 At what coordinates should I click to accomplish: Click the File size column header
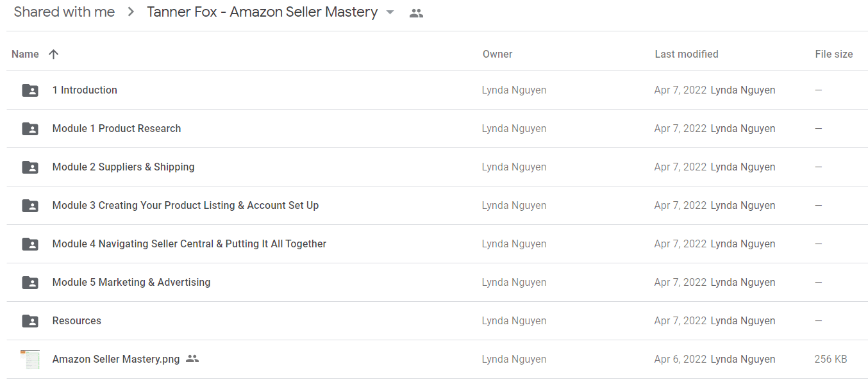[834, 54]
